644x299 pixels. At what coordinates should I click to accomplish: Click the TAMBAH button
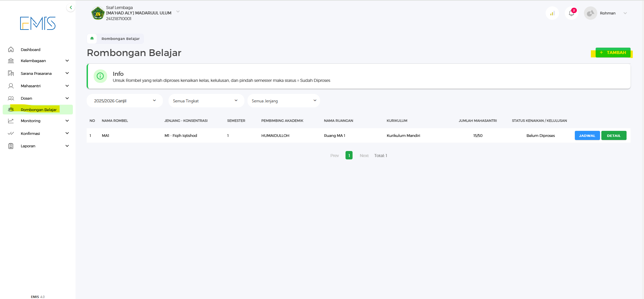[613, 53]
